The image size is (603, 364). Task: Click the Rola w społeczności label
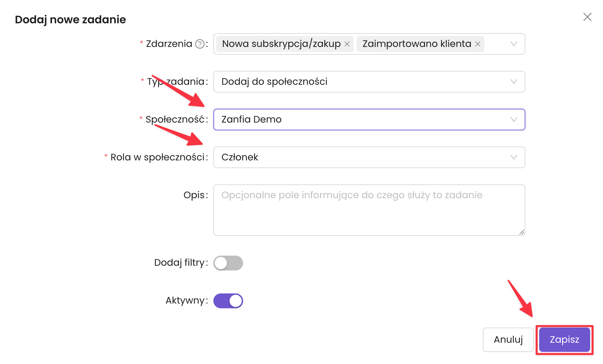click(x=157, y=157)
